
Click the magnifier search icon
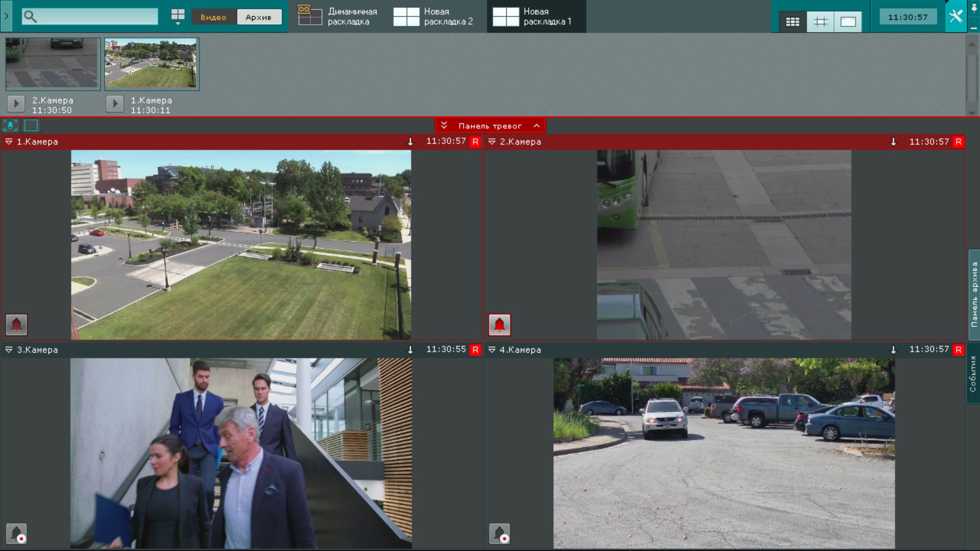(30, 17)
